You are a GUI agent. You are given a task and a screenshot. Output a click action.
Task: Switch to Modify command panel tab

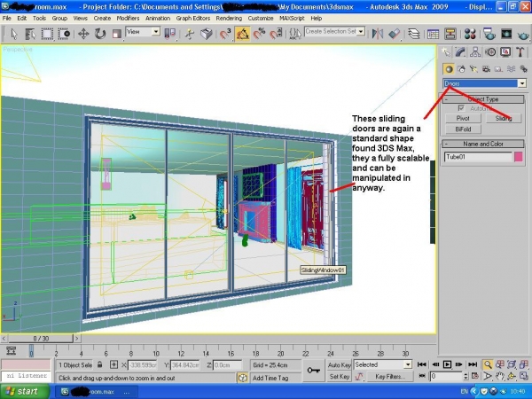click(460, 52)
